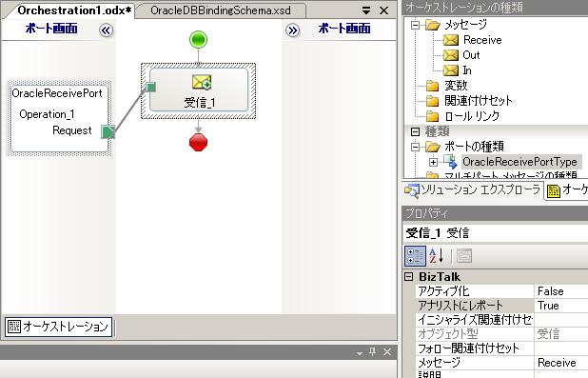Edit the アクティブ化 False value field

click(x=561, y=291)
